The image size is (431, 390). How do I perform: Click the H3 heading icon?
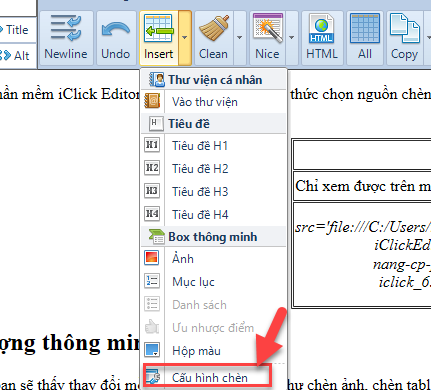152,191
